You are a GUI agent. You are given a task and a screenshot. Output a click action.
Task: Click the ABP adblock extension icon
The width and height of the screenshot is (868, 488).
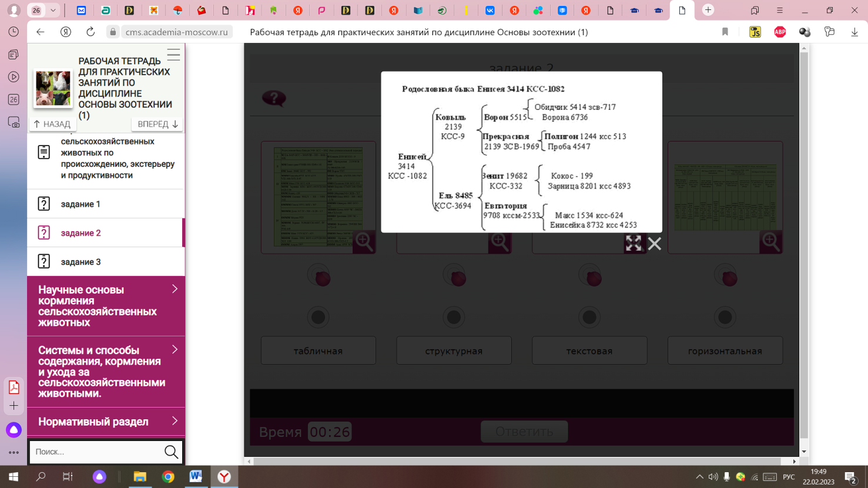pos(780,32)
